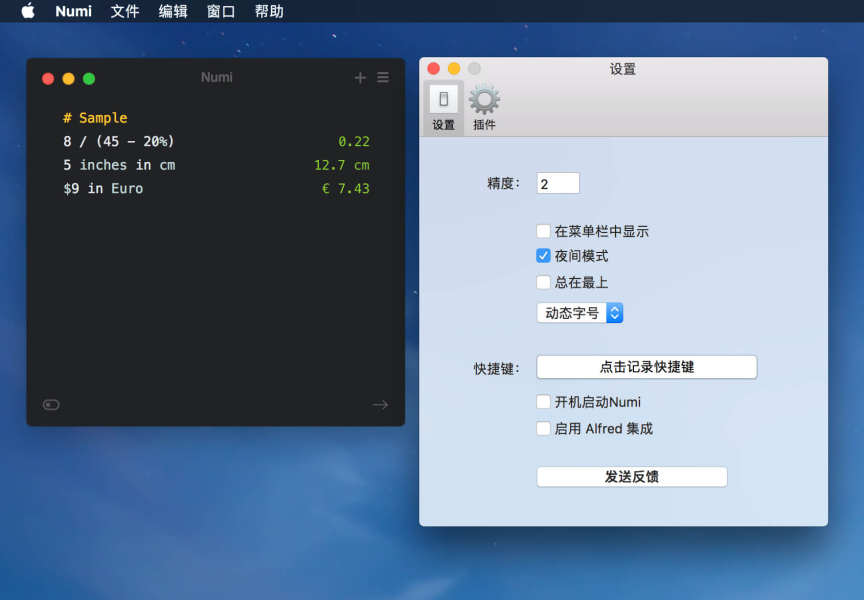Open the 文件 menu
Viewport: 864px width, 600px height.
point(125,11)
